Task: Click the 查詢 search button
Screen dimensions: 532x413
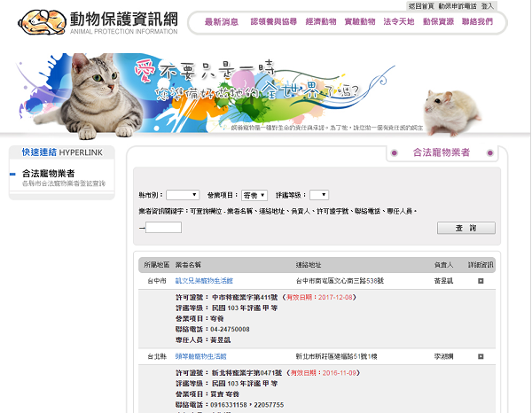Action: point(465,228)
